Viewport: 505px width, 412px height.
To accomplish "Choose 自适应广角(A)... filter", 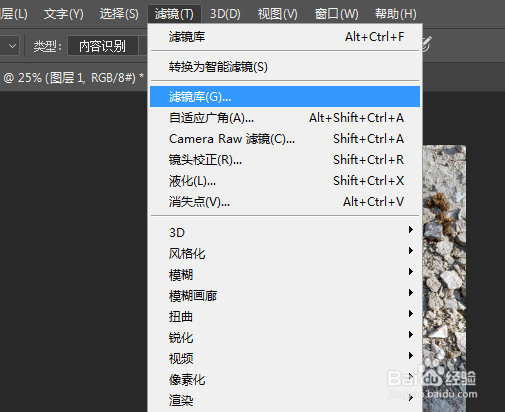I will pos(285,118).
